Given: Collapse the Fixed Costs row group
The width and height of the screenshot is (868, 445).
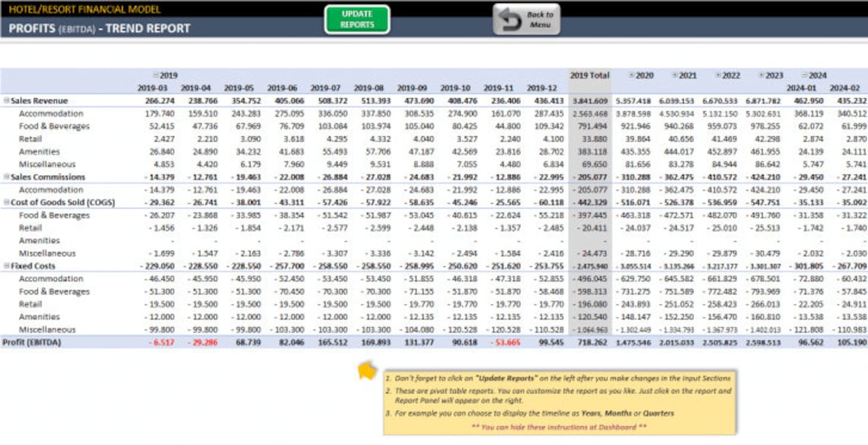Looking at the screenshot, I should (7, 266).
